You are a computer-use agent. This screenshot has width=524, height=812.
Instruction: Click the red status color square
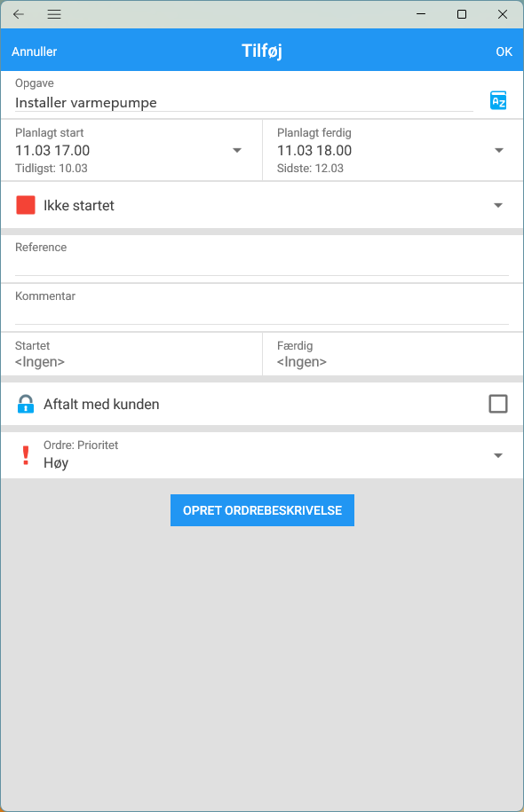point(26,205)
